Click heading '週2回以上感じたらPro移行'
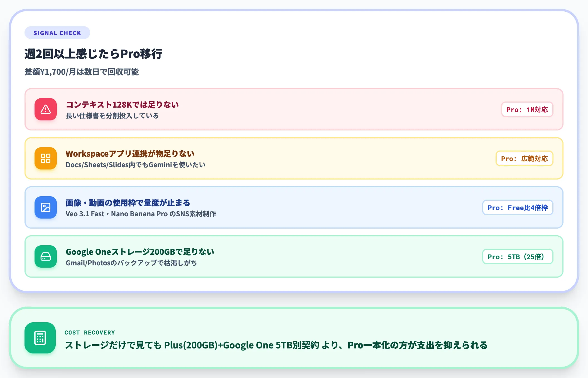Image resolution: width=588 pixels, height=378 pixels. coord(93,54)
